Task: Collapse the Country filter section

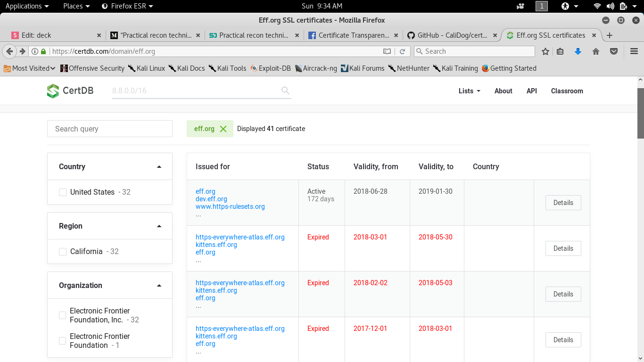Action: click(159, 167)
